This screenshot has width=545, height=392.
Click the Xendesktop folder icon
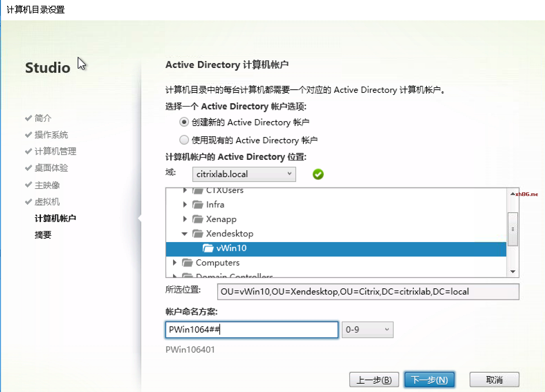click(197, 234)
